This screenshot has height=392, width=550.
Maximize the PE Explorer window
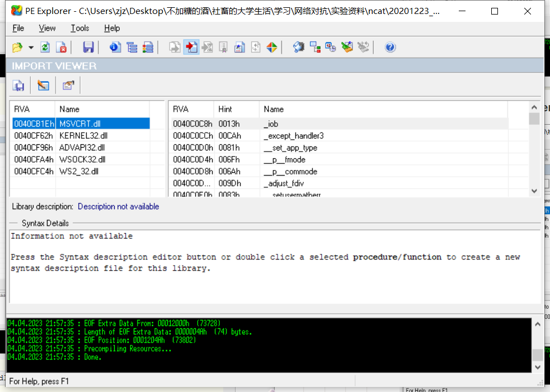point(495,11)
